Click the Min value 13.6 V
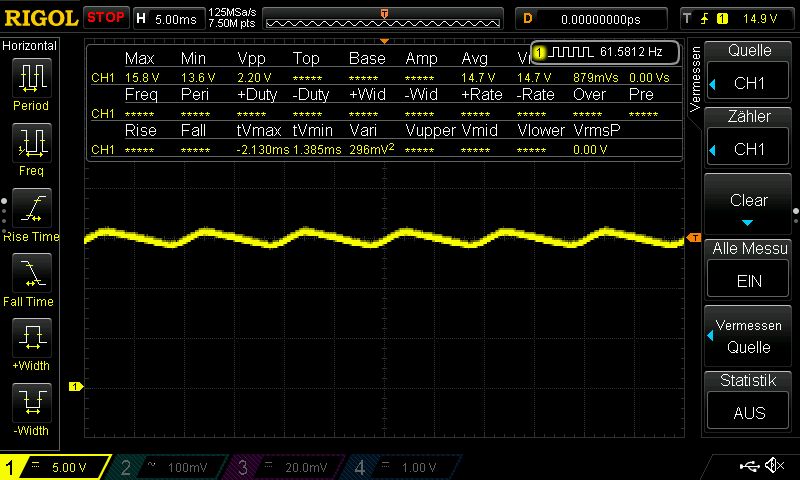The image size is (800, 480). coord(198,78)
